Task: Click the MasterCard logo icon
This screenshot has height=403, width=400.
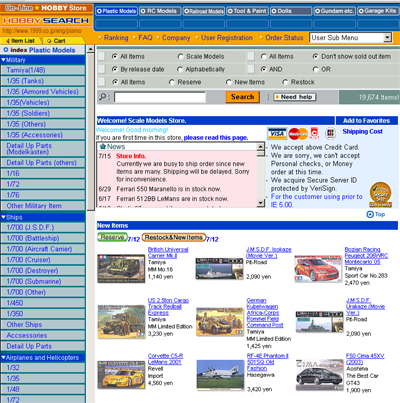Action: 298,134
